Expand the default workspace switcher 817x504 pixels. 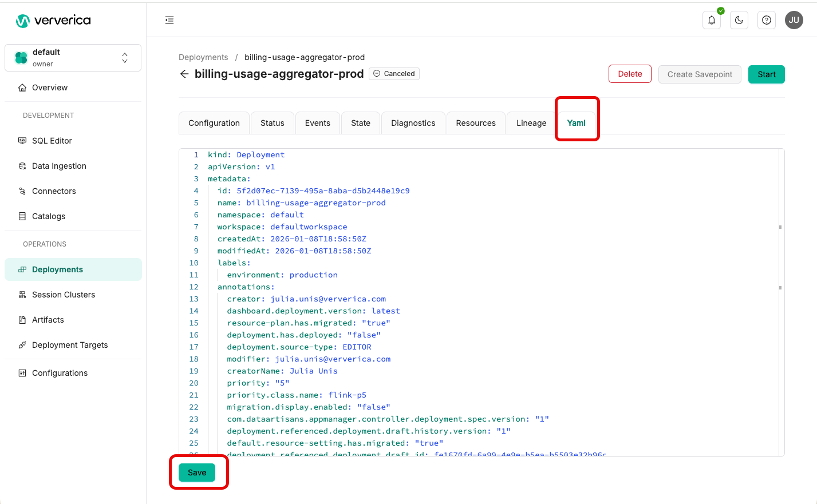click(124, 57)
